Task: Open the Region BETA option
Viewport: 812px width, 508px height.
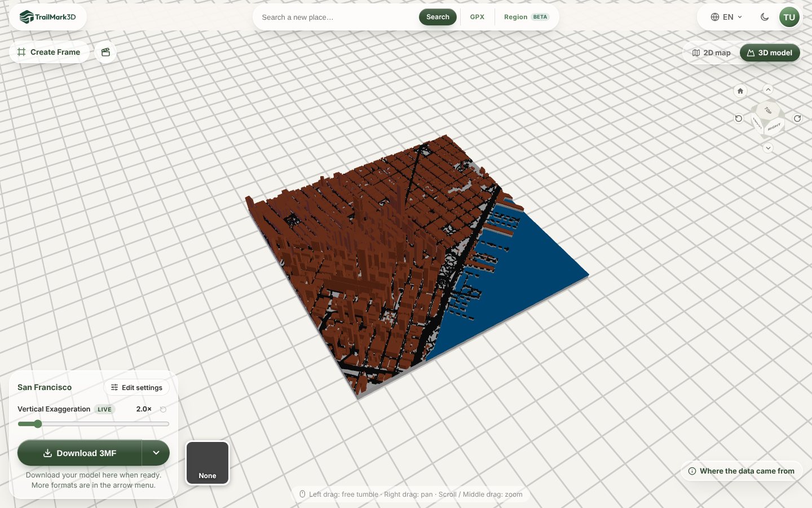Action: (526, 17)
